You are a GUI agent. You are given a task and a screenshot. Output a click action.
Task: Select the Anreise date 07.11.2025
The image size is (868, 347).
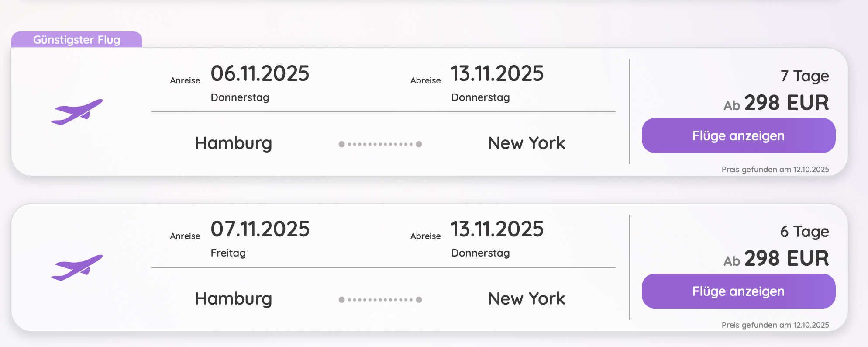(x=259, y=229)
